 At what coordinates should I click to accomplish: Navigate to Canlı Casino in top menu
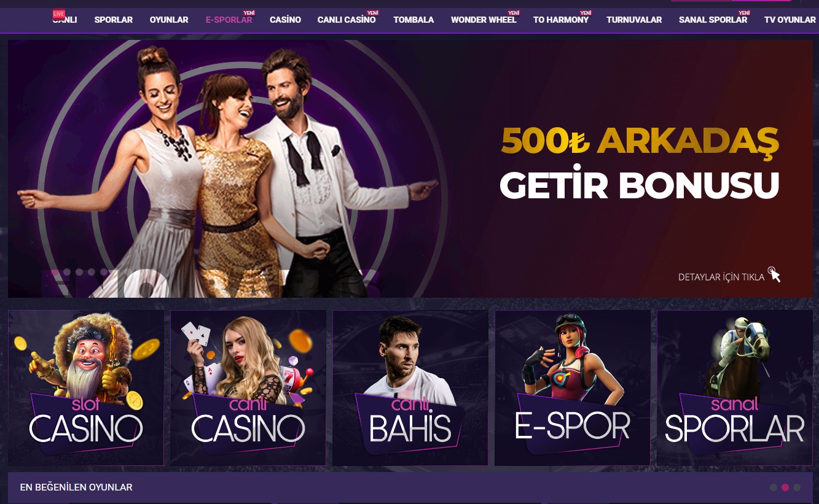coord(347,20)
